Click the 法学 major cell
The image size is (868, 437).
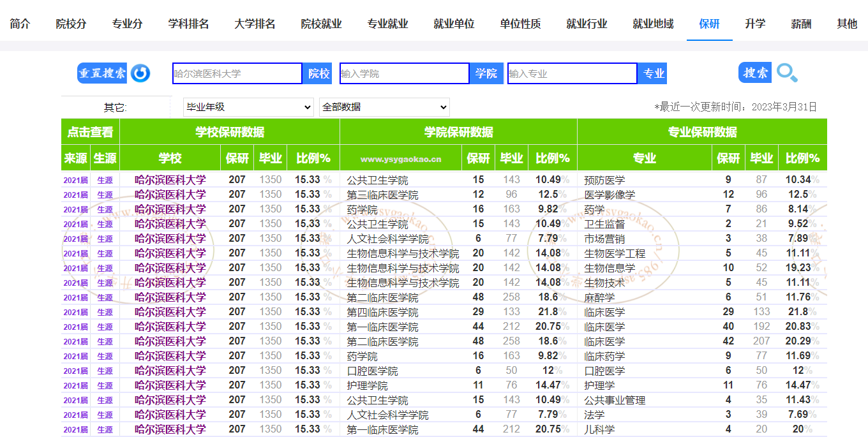(x=595, y=415)
